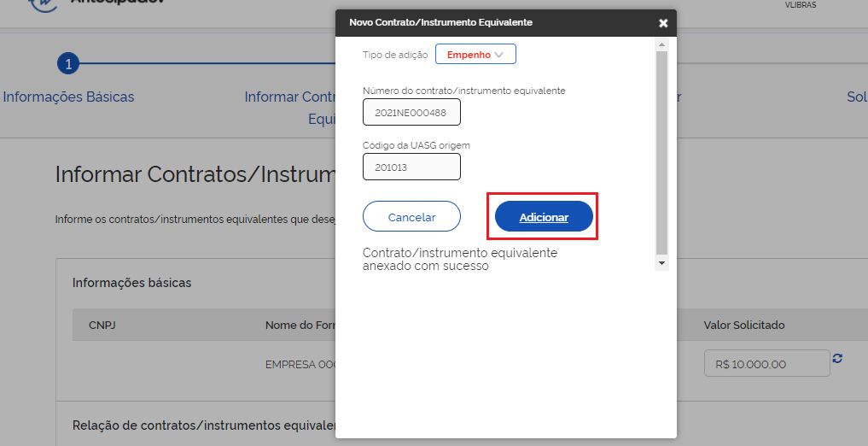This screenshot has width=868, height=446.
Task: Click the UASG origem code field 201013
Action: 411,167
